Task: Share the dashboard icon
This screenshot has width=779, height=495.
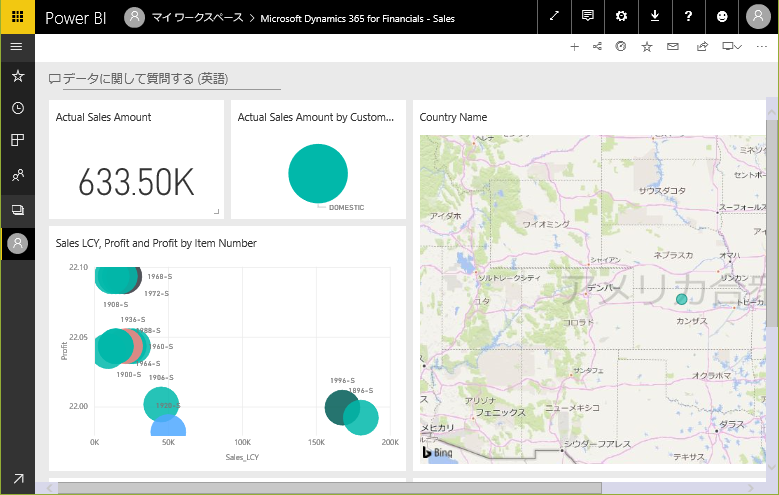Action: pos(702,47)
